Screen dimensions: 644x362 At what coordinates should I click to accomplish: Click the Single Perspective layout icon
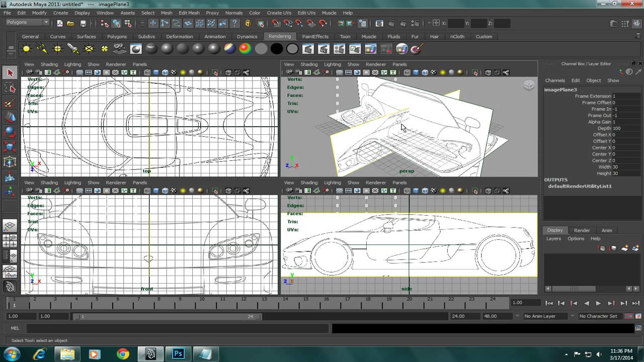tap(10, 226)
